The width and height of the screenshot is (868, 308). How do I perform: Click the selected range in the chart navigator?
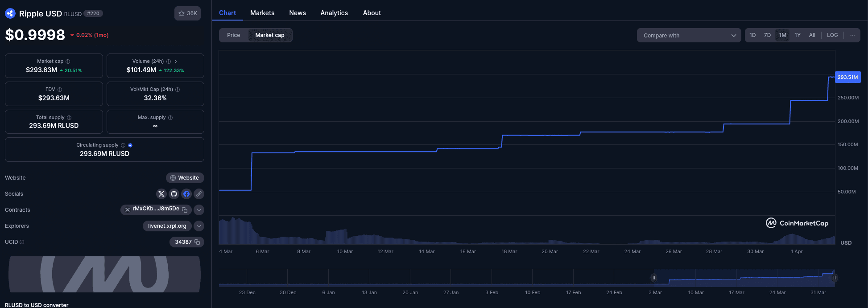(744, 278)
